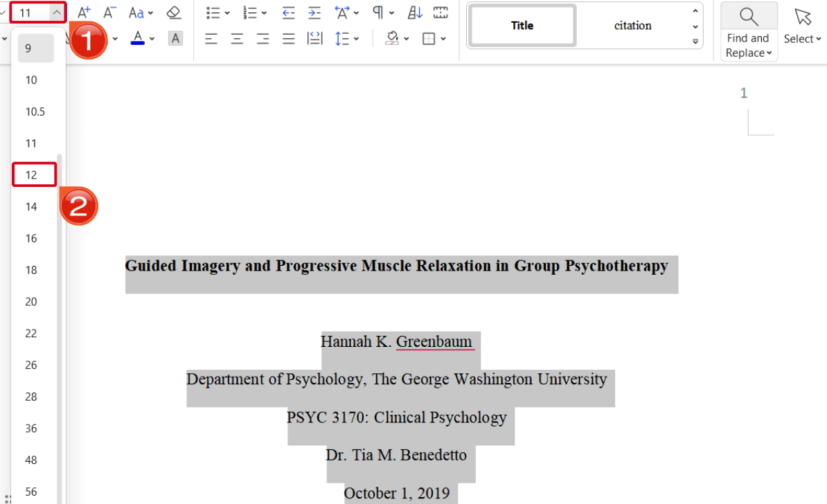Decrease font size using the A- icon

[109, 12]
